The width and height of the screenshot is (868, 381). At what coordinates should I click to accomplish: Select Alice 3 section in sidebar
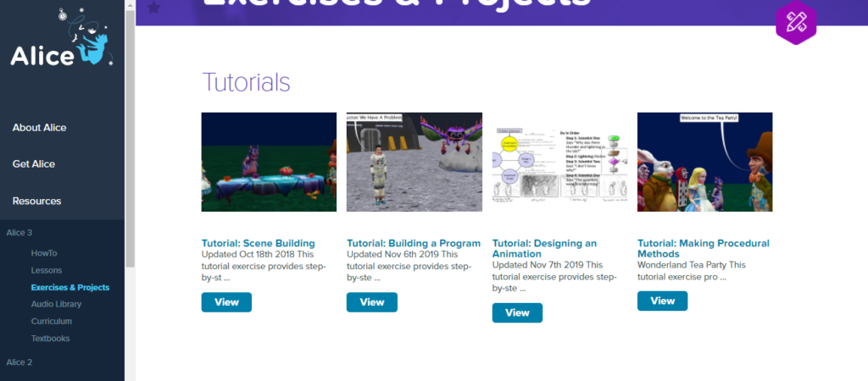pyautogui.click(x=19, y=233)
